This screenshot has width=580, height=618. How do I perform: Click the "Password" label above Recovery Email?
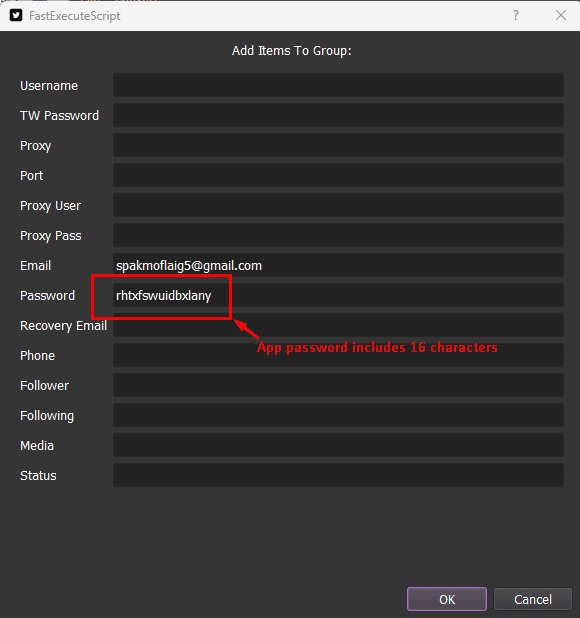(x=47, y=296)
